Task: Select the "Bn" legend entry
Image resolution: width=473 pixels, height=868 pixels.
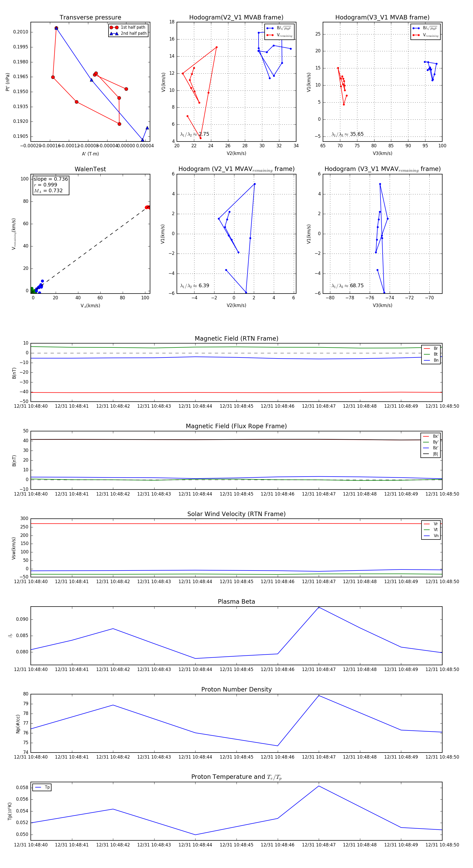Action: click(x=431, y=360)
